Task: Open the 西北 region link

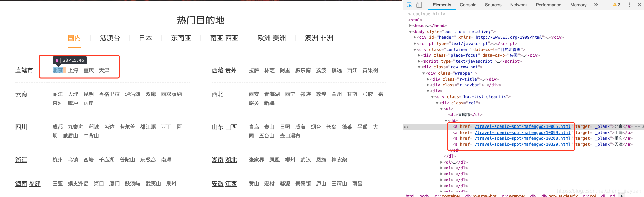Action: [218, 94]
